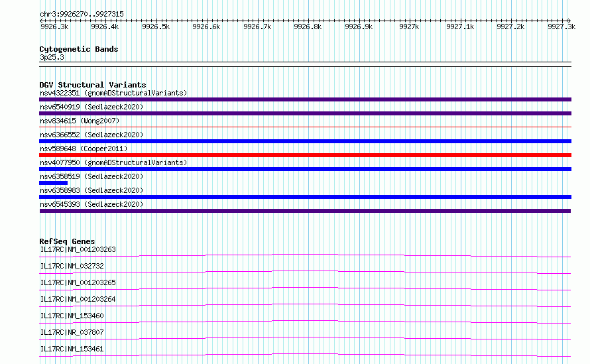Image resolution: width=590 pixels, height=364 pixels.
Task: Click the IL17RC|NM_001203264 magenta gene line
Action: [x=305, y=305]
